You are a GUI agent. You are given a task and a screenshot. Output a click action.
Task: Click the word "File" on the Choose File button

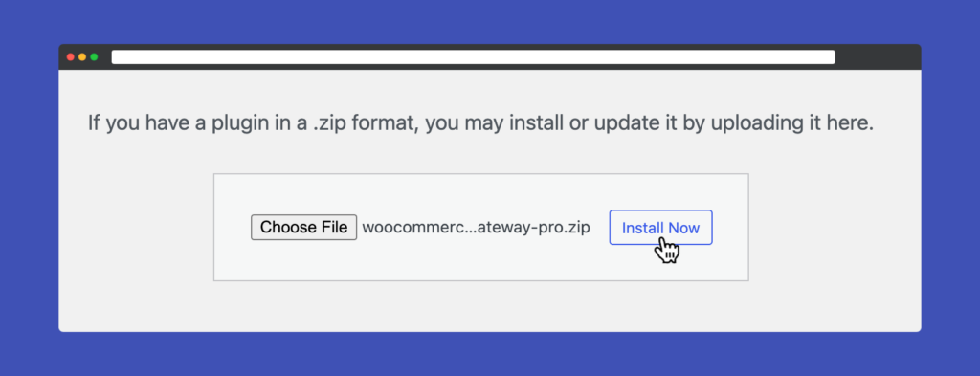(335, 228)
